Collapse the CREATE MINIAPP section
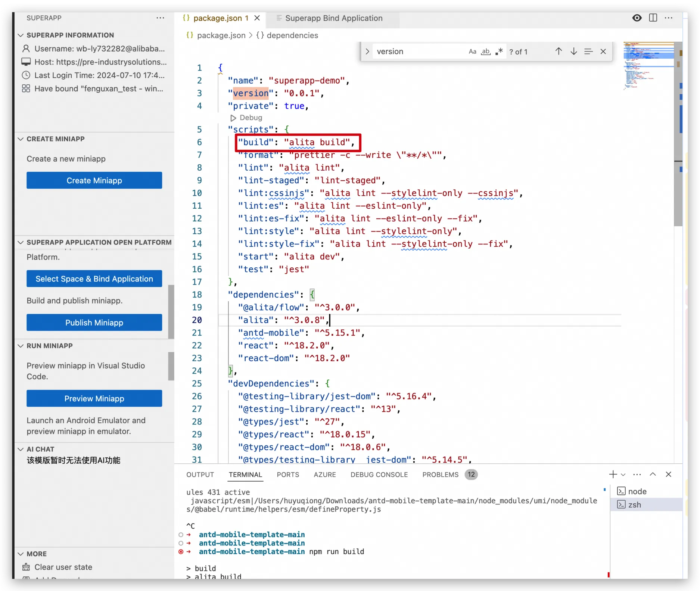This screenshot has width=700, height=591. (21, 139)
